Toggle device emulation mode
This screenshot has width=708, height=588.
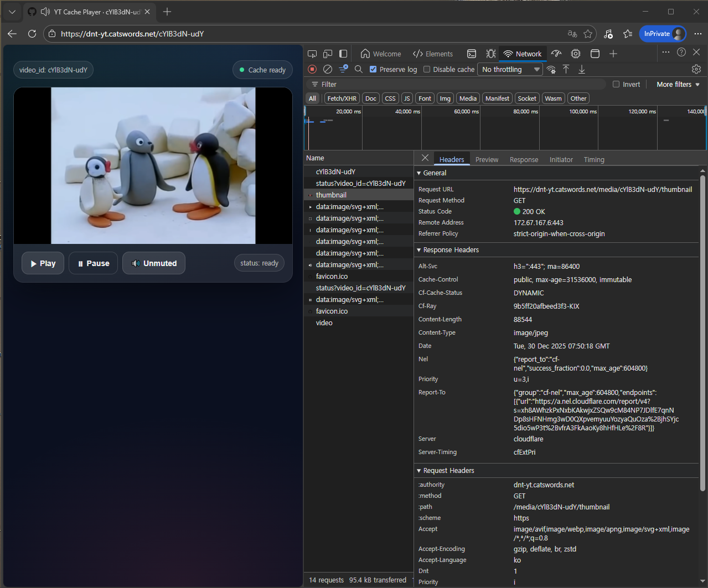[328, 54]
